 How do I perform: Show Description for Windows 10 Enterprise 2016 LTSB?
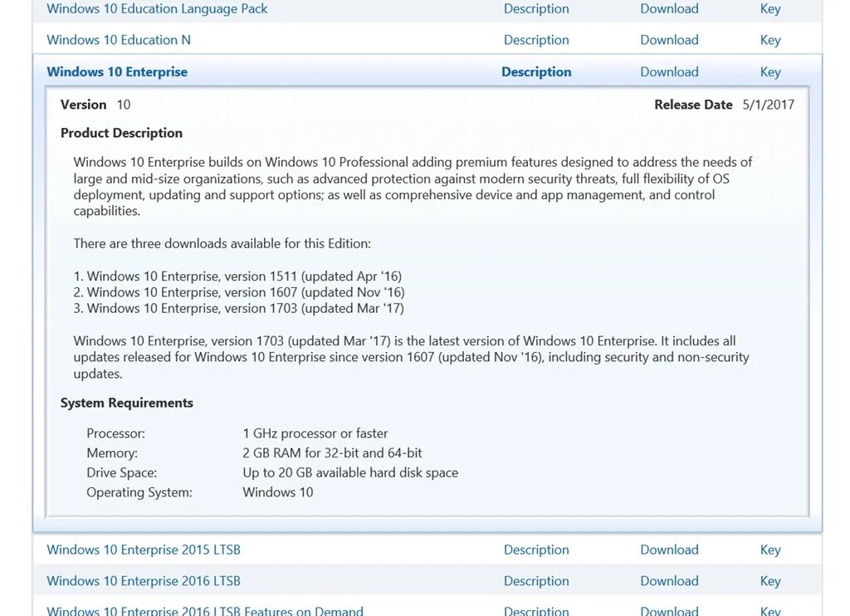click(x=536, y=581)
